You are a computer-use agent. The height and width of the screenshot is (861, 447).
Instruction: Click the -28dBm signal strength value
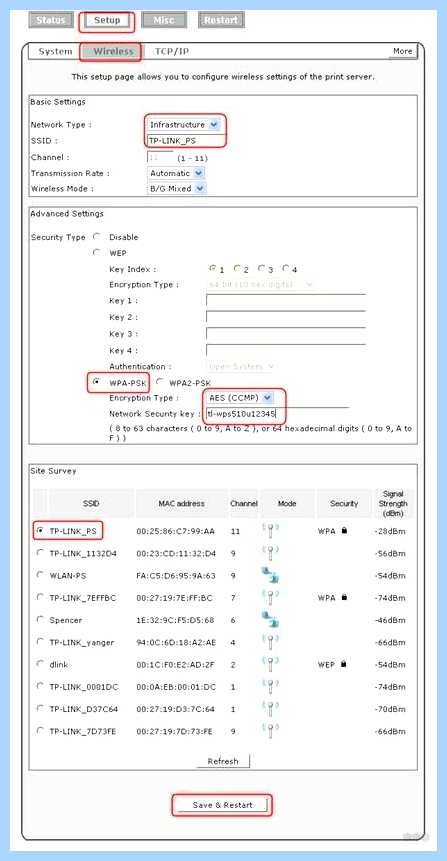pos(389,532)
